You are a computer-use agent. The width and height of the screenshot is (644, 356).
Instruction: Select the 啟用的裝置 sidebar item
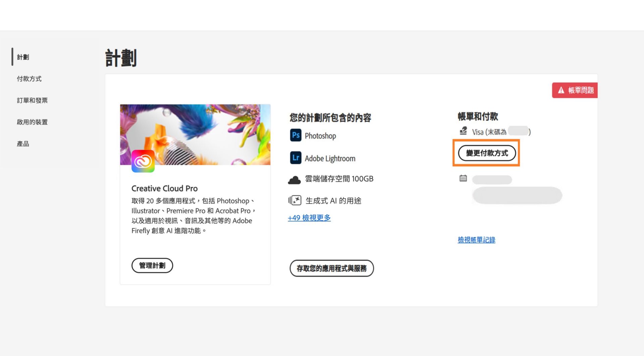pyautogui.click(x=33, y=122)
